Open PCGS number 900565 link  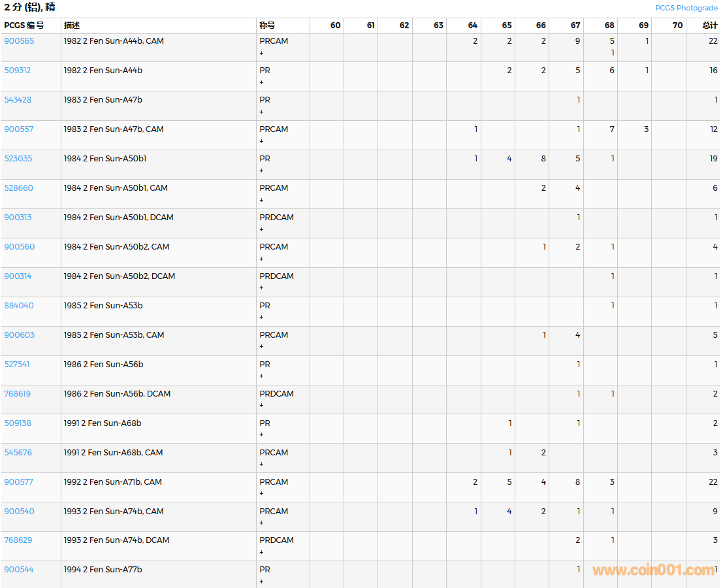click(19, 41)
